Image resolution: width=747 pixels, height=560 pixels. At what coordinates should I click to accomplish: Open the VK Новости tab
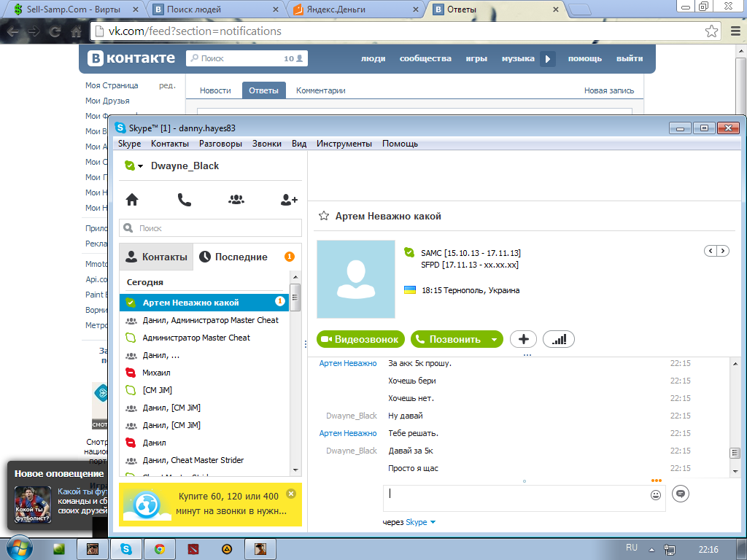tap(215, 90)
